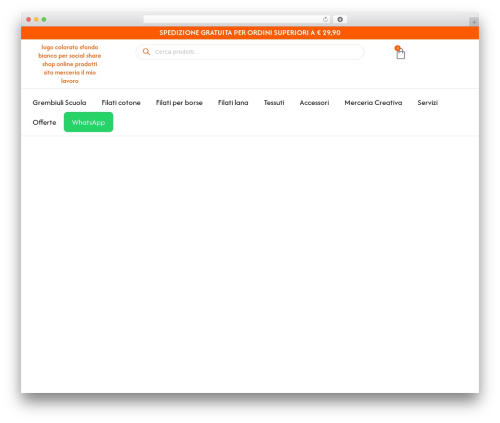Open Filati cotone category
The width and height of the screenshot is (500, 423).
coord(121,103)
